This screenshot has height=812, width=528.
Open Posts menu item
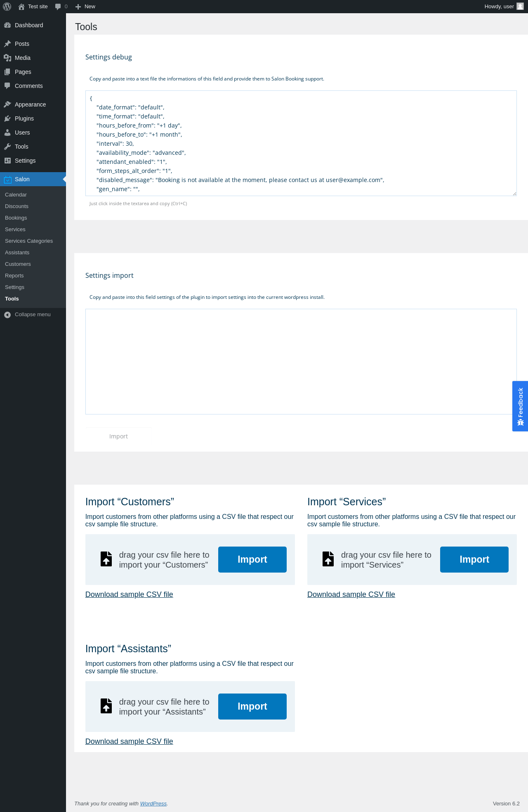pyautogui.click(x=33, y=44)
